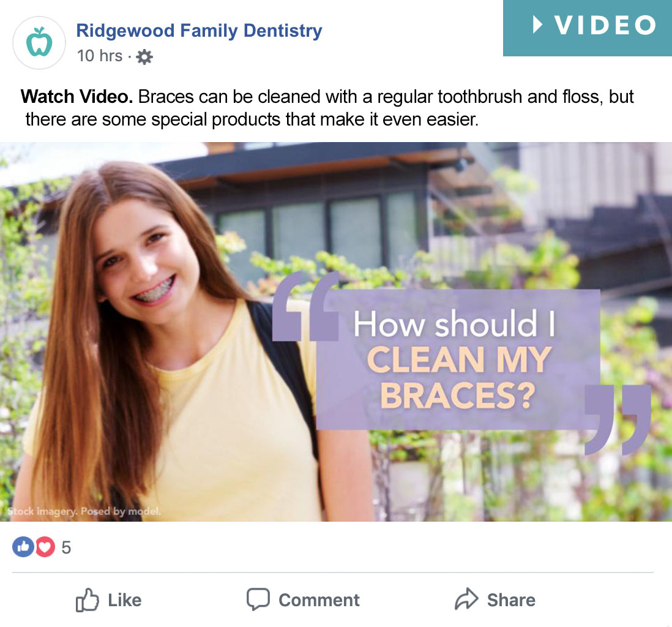Screen dimensions: 672x627
Task: Open the blue like reaction bubble
Action: click(x=23, y=547)
